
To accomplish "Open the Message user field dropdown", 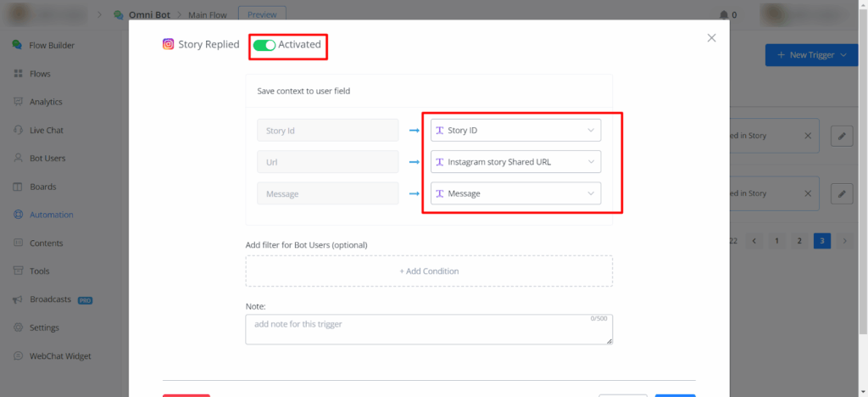I will 515,193.
